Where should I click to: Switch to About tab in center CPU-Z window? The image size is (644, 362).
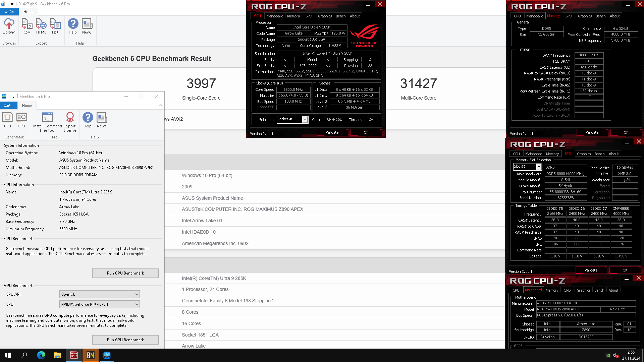pyautogui.click(x=355, y=16)
